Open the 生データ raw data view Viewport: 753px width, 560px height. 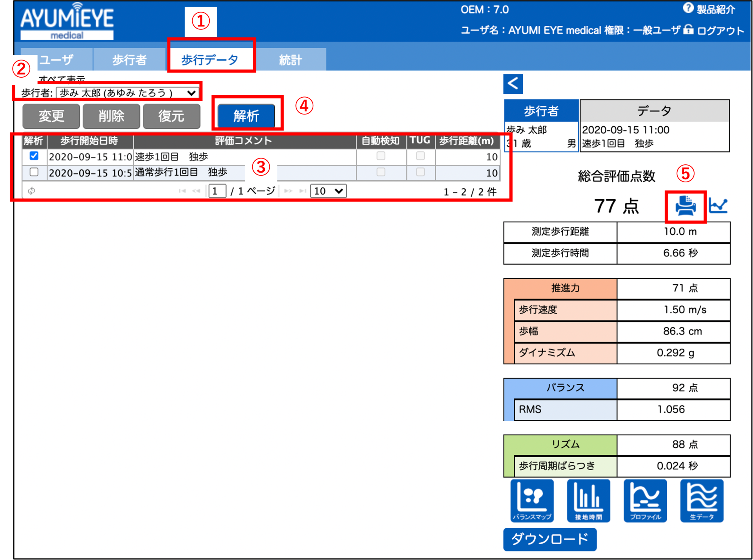pos(702,501)
